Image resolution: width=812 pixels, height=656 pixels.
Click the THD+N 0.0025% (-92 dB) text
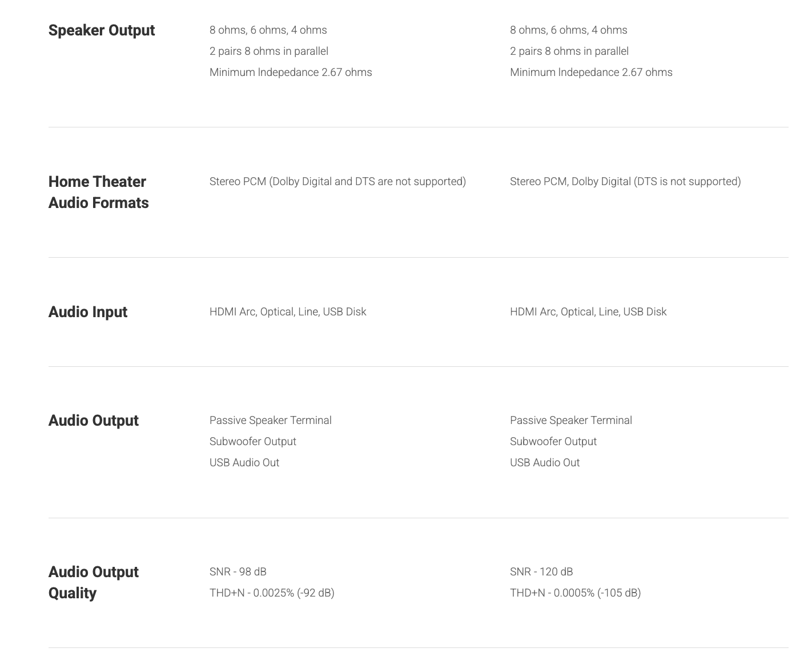pos(271,593)
